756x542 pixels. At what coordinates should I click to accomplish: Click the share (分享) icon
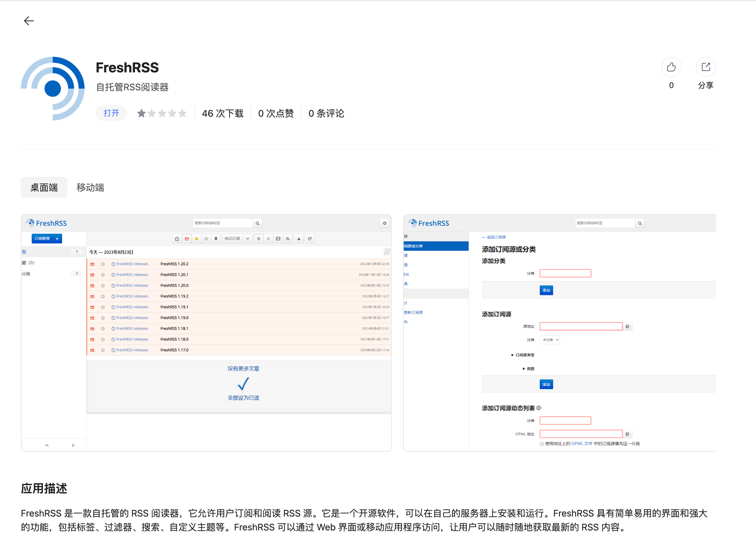[x=706, y=67]
